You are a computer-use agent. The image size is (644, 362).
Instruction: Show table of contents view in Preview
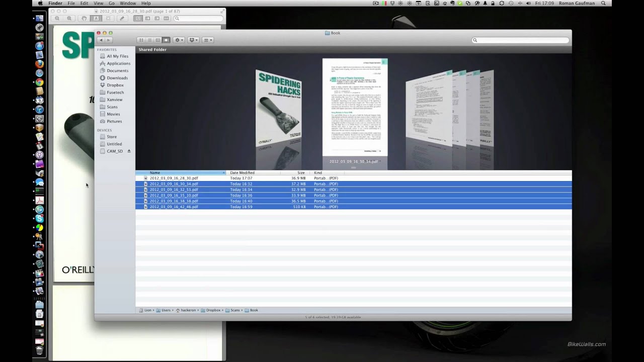click(x=157, y=19)
